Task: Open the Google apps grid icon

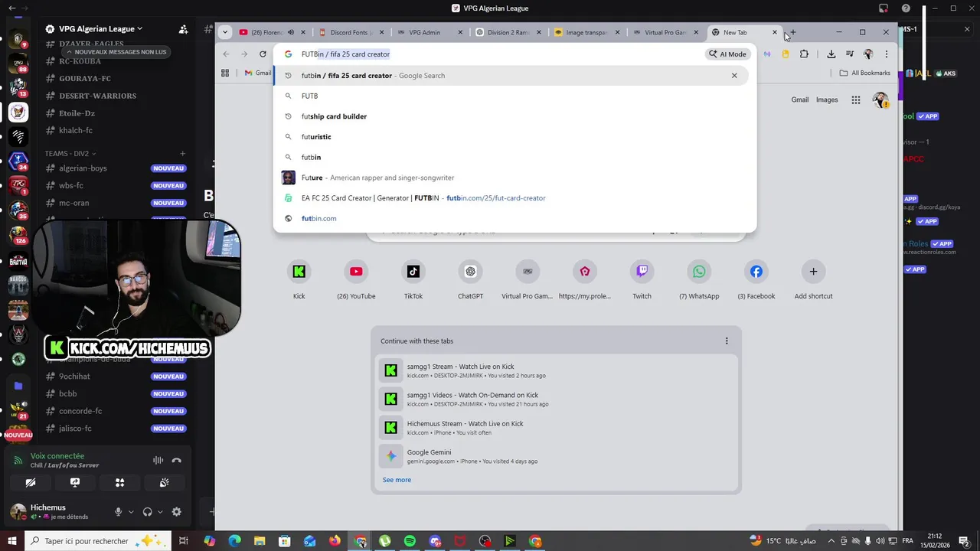Action: click(856, 99)
